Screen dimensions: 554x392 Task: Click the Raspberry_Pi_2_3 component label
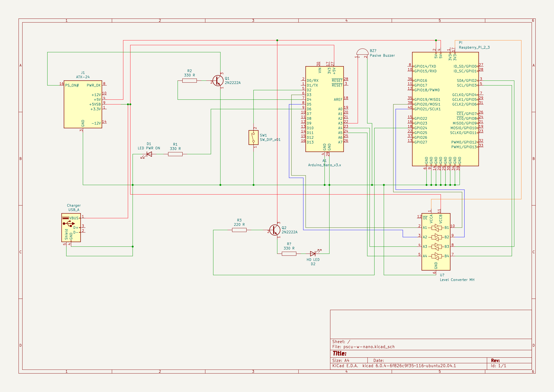coord(474,48)
